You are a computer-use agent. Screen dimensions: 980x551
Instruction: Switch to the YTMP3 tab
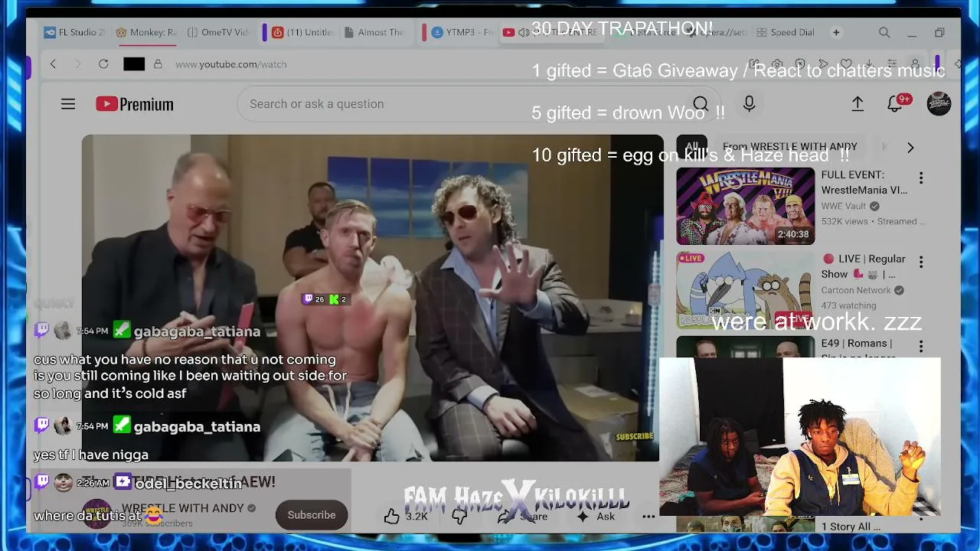click(463, 33)
